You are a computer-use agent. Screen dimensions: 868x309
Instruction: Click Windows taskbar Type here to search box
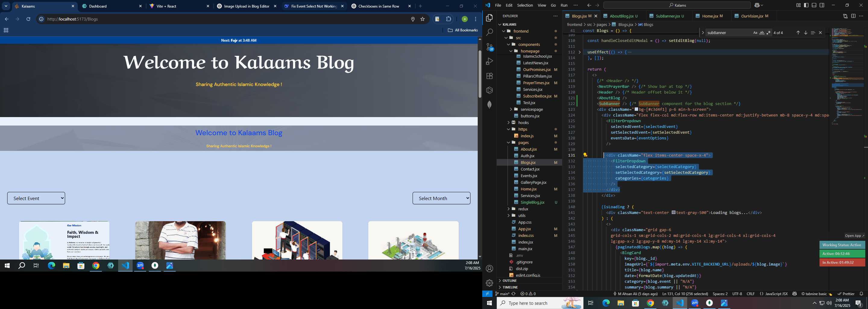(x=539, y=303)
